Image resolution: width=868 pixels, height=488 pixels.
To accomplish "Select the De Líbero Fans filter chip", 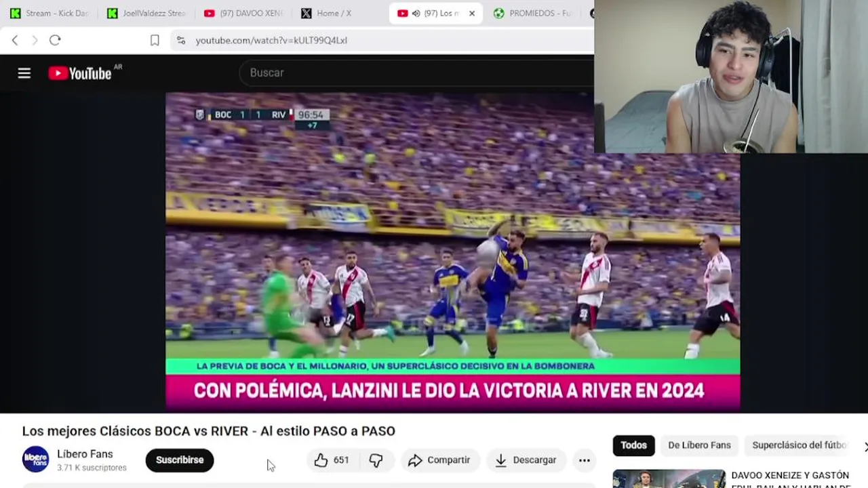I will click(699, 445).
